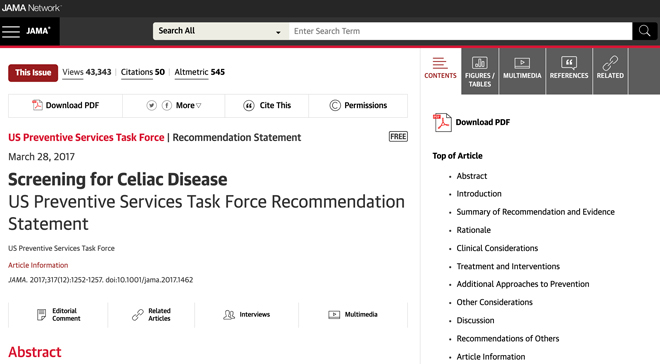Click the Multimedia video icon below the citation
The width and height of the screenshot is (660, 364).
coord(334,314)
